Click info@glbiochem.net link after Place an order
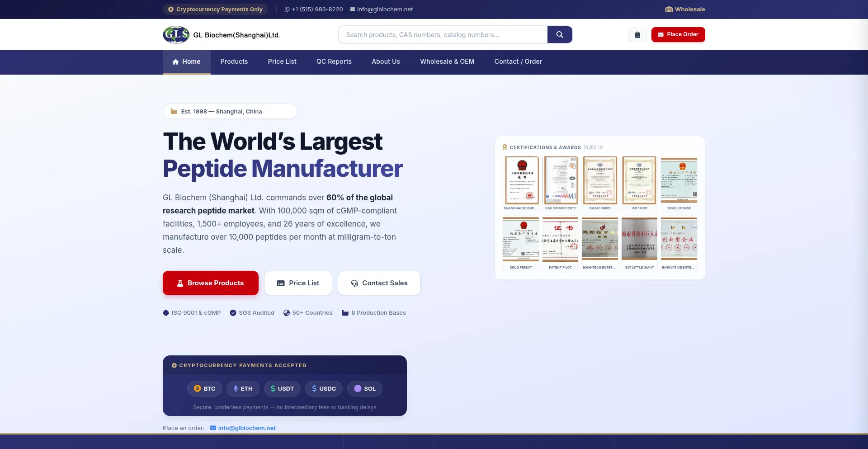The height and width of the screenshot is (449, 868). [243, 428]
